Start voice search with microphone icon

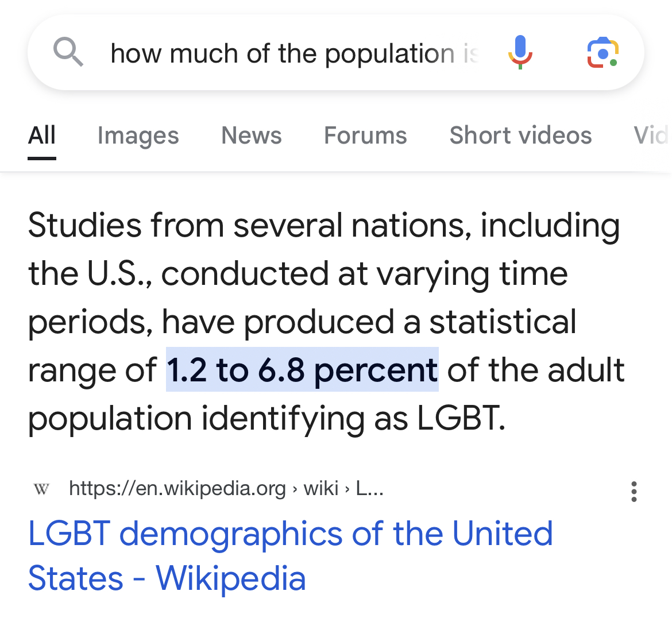(520, 52)
